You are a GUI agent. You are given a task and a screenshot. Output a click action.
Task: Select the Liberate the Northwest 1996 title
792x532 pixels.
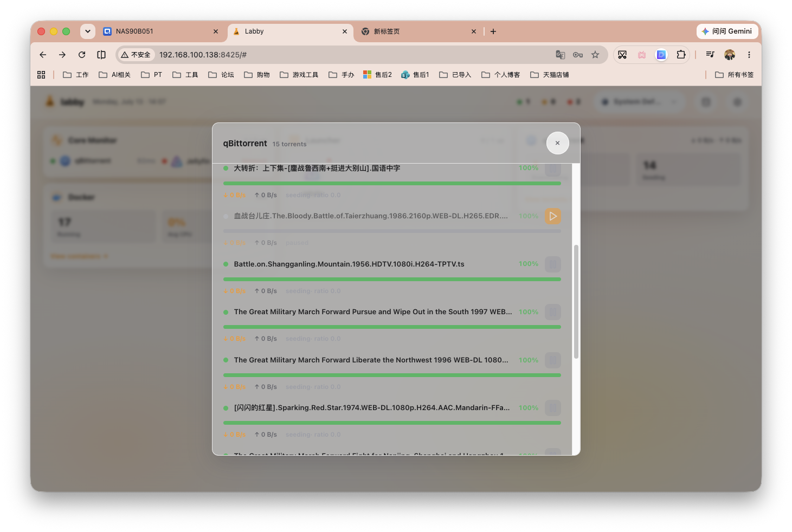click(371, 360)
